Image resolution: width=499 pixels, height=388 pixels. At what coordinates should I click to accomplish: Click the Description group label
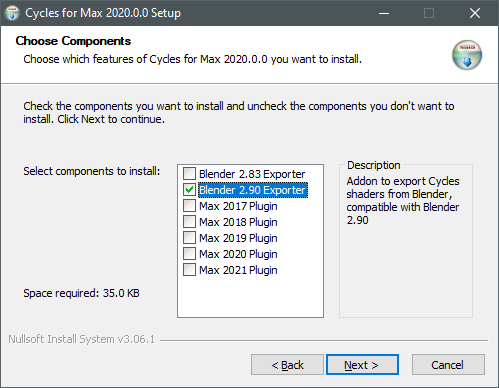point(374,165)
